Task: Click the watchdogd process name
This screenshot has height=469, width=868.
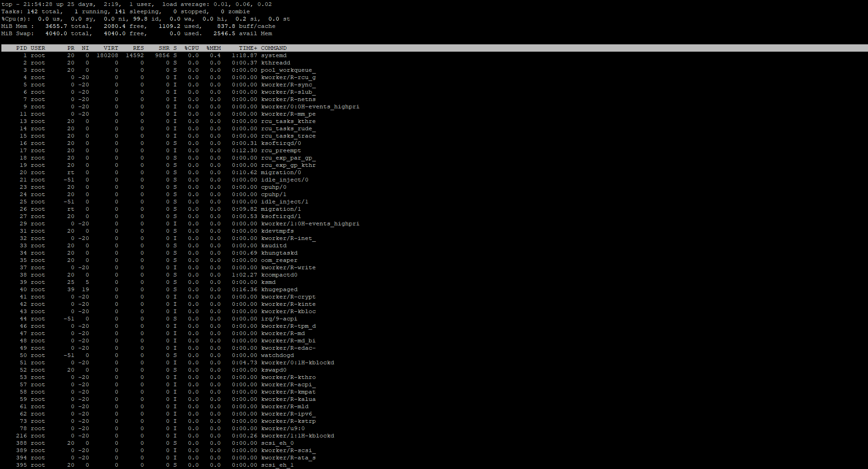Action: [277, 355]
